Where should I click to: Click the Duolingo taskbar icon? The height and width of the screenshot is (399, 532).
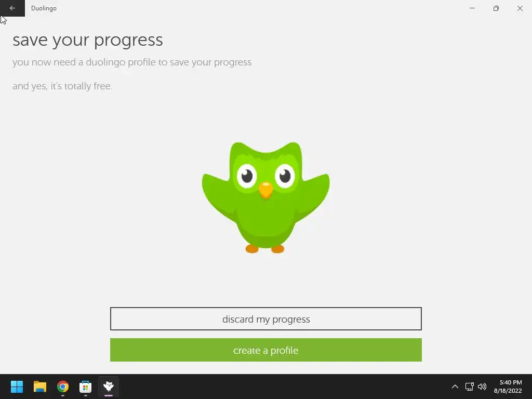[109, 387]
